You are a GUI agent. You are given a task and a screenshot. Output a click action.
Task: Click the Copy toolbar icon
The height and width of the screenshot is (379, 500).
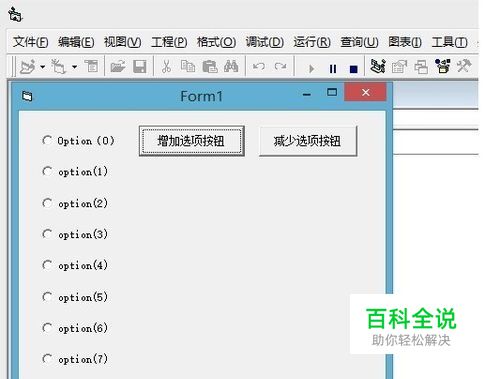pos(188,66)
